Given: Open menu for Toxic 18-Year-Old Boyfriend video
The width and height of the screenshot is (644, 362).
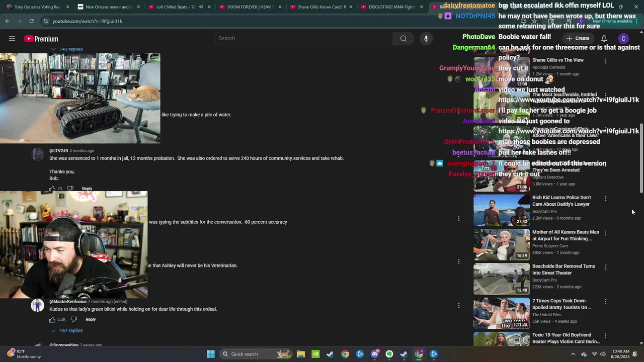Looking at the screenshot, I should [605, 336].
